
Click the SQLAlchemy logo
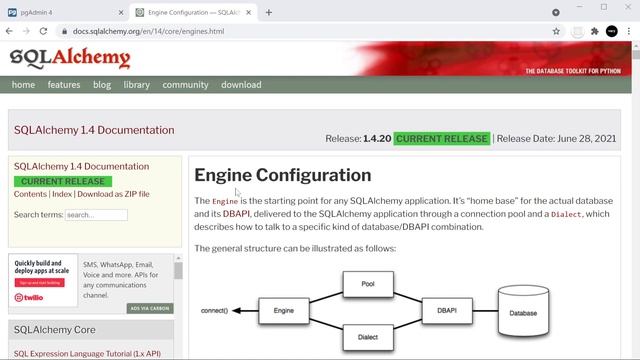70,58
